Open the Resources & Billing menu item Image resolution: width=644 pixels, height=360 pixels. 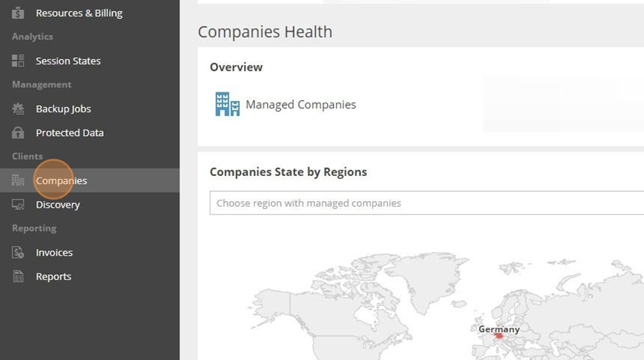[x=89, y=13]
